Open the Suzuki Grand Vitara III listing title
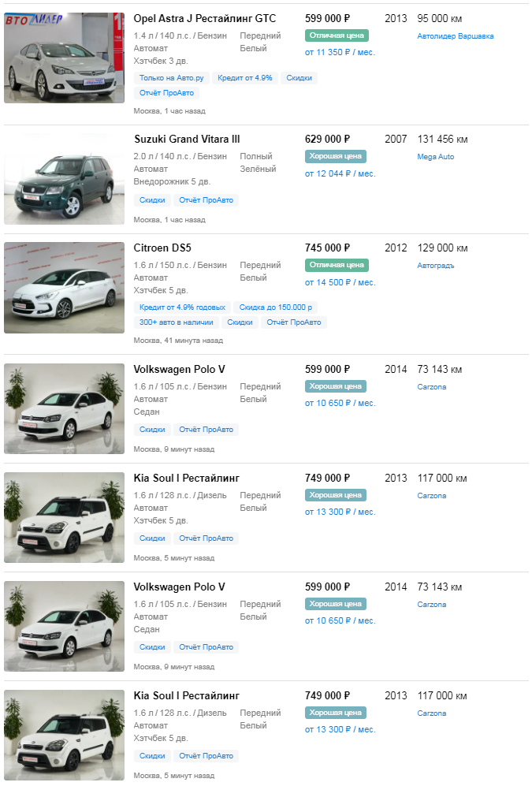This screenshot has height=786, width=532. tap(187, 140)
